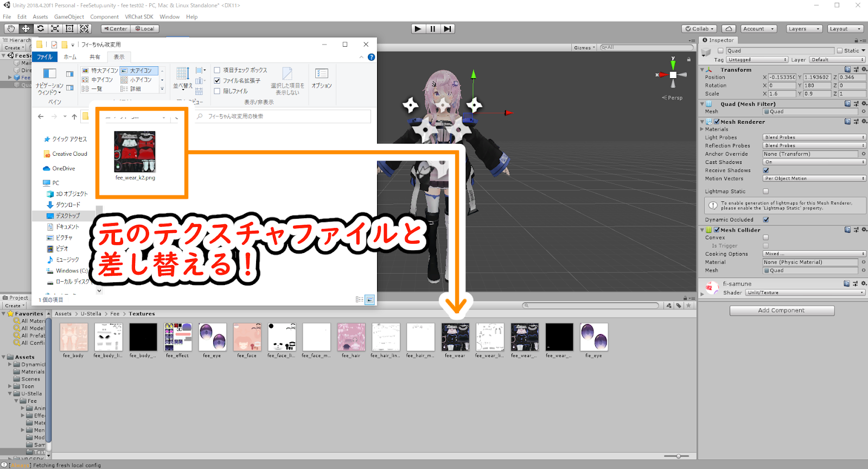Viewport: 868px width, 469px height.
Task: Toggle 隠しファイル checkbox in Explorer
Action: tap(217, 91)
